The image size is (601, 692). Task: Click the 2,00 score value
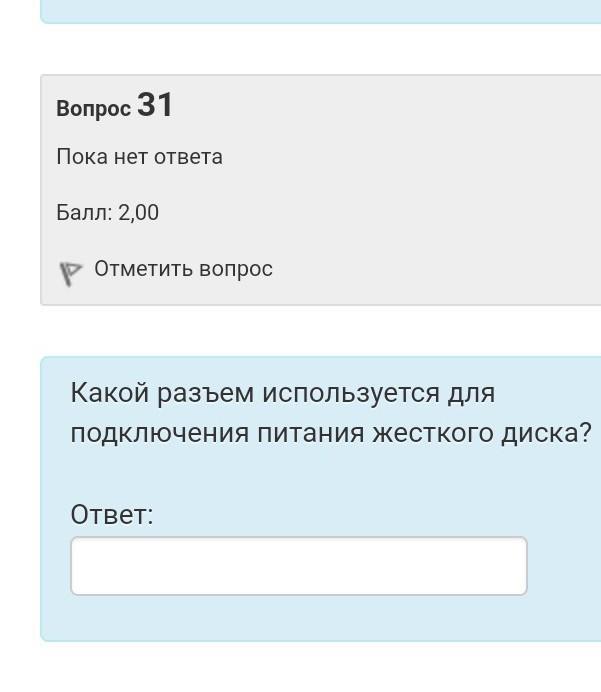[138, 213]
